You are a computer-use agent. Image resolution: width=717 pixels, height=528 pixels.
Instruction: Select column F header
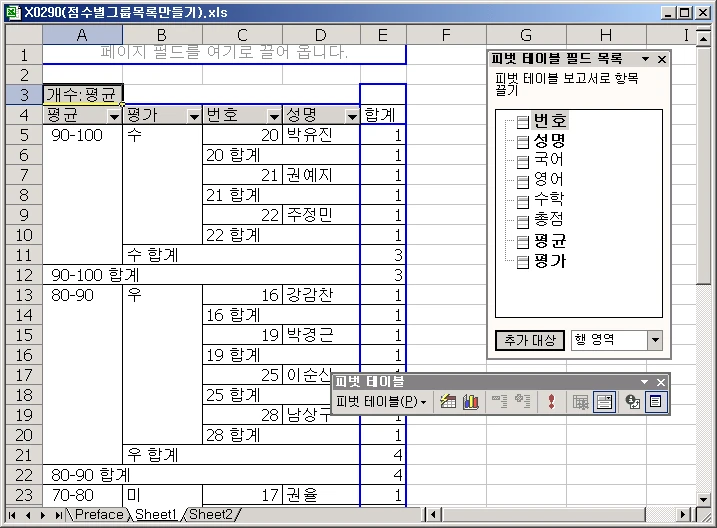(446, 35)
